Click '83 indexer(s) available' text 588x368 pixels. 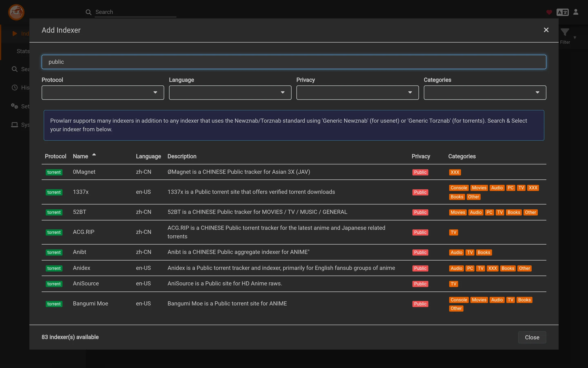coord(70,337)
